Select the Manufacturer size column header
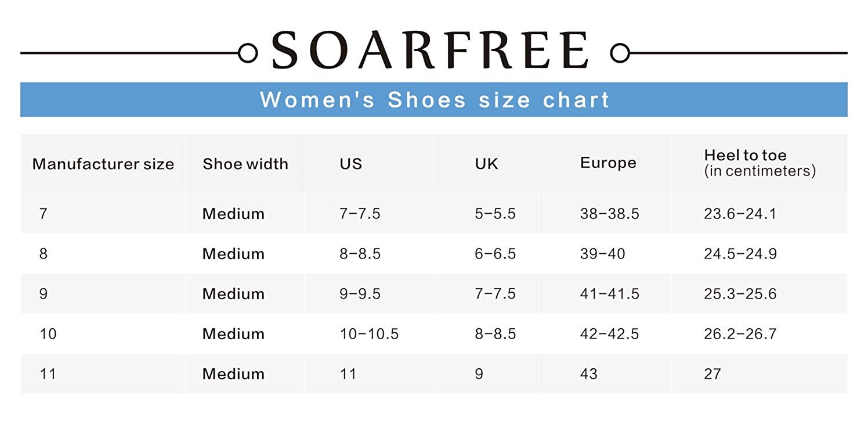Image resolution: width=868 pixels, height=424 pixels. coord(103,164)
